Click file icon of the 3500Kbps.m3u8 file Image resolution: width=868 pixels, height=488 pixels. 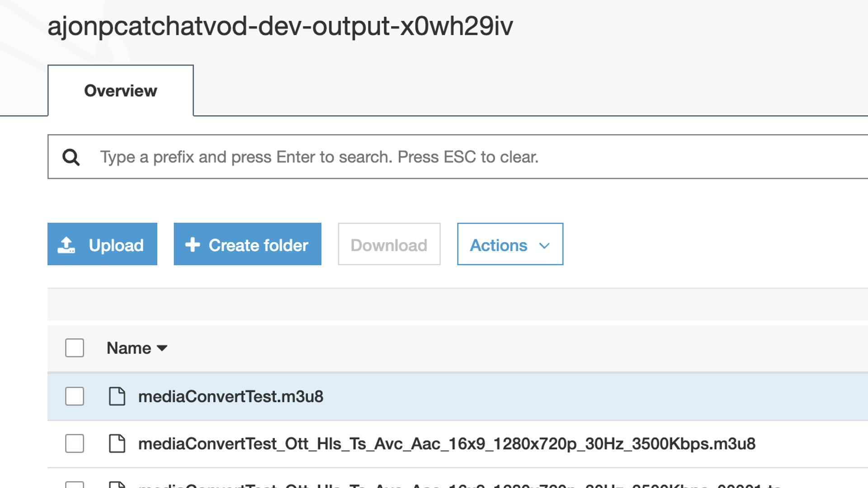117,443
